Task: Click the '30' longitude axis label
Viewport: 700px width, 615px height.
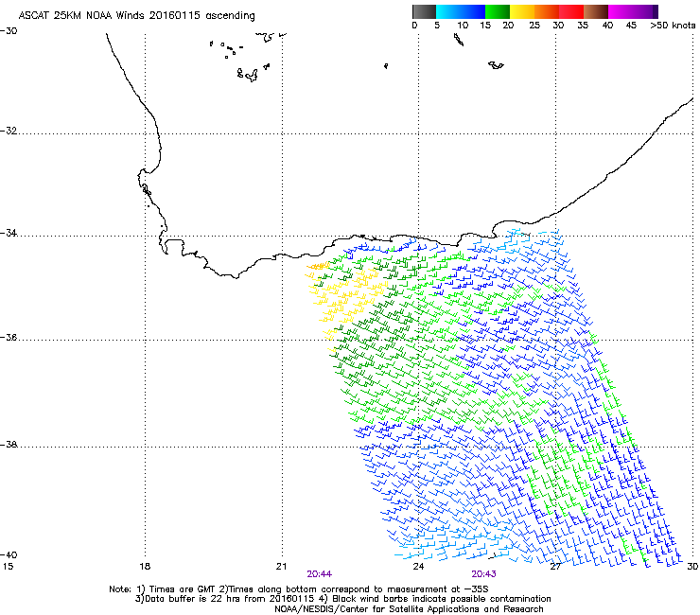Action: pyautogui.click(x=692, y=567)
